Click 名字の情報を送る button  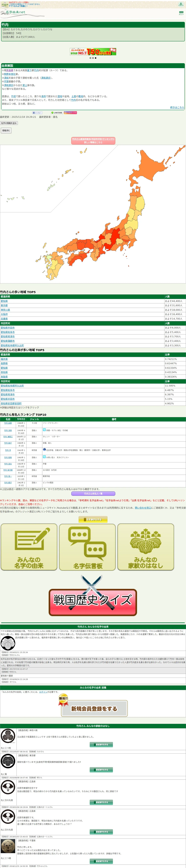pos(9,123)
